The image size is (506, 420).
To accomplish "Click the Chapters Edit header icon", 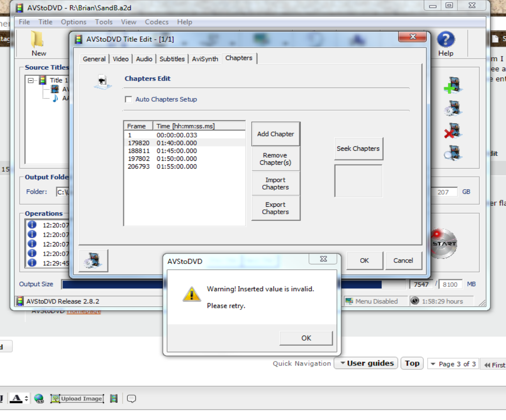I will pos(102,82).
